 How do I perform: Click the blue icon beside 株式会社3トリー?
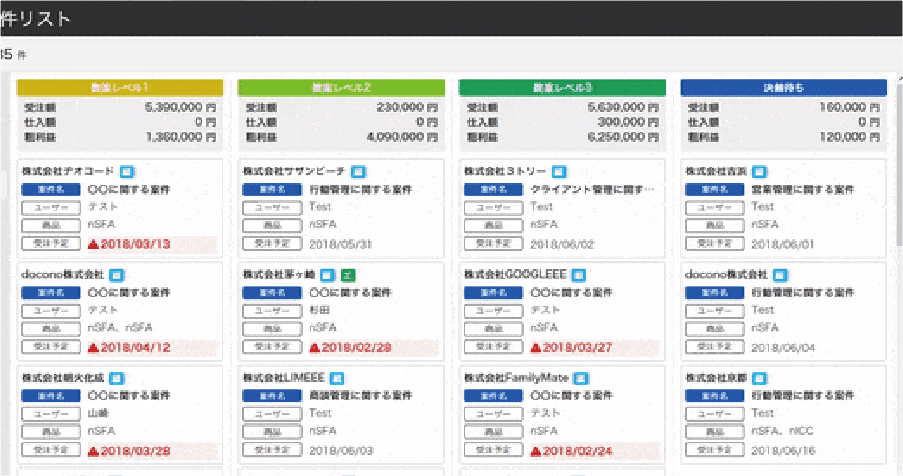click(560, 171)
